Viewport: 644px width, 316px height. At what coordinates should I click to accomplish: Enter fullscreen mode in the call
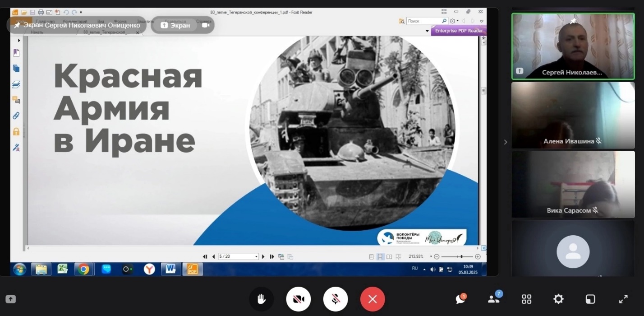click(x=623, y=299)
